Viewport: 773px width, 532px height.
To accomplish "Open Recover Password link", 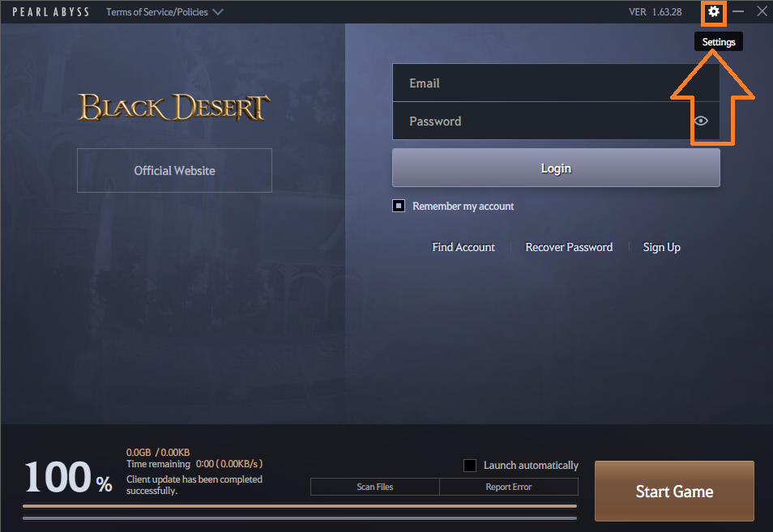I will (x=569, y=247).
